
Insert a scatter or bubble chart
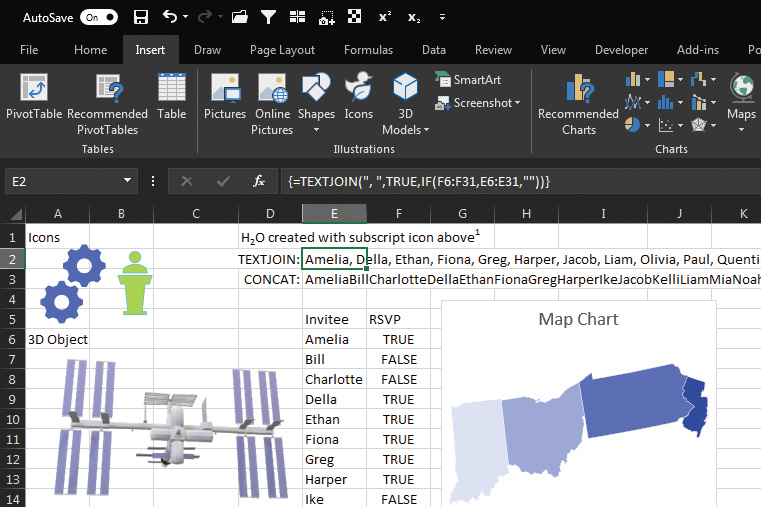coord(671,125)
